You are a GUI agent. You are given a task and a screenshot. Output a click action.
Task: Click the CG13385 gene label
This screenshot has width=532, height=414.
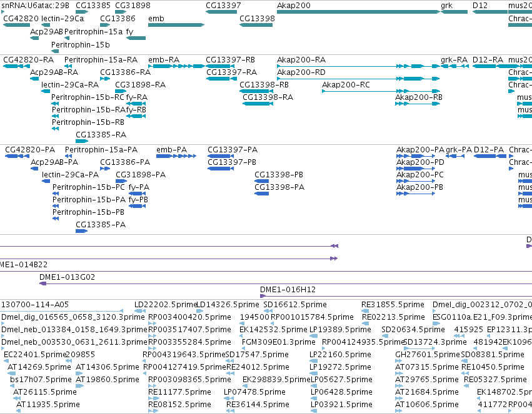pyautogui.click(x=93, y=6)
